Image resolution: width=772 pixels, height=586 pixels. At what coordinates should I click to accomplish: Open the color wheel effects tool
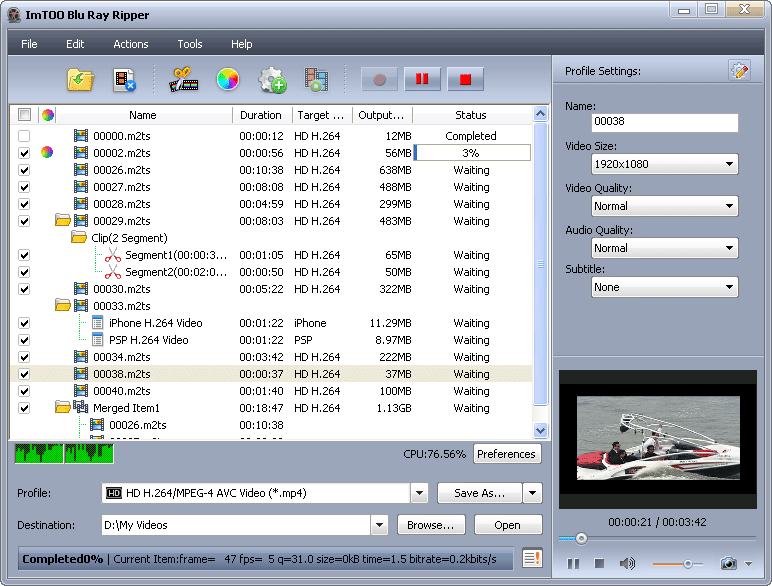[228, 80]
